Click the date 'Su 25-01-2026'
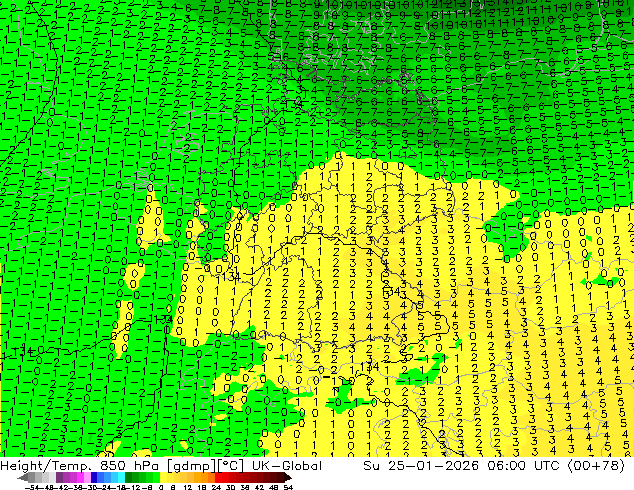 click(421, 466)
